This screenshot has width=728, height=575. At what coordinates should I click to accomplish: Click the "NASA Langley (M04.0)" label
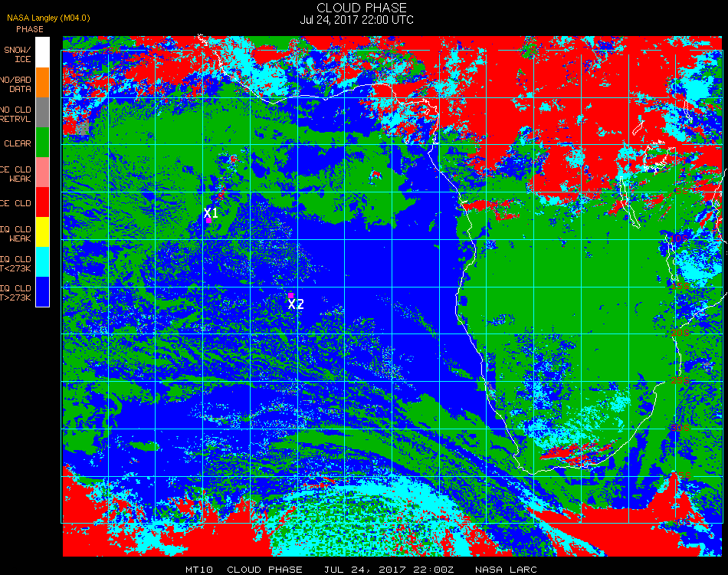[x=48, y=18]
